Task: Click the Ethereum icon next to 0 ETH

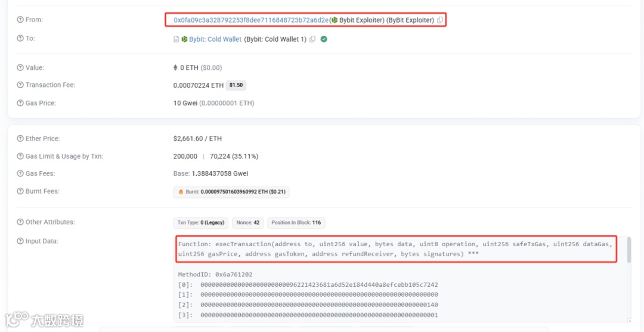Action: (176, 68)
